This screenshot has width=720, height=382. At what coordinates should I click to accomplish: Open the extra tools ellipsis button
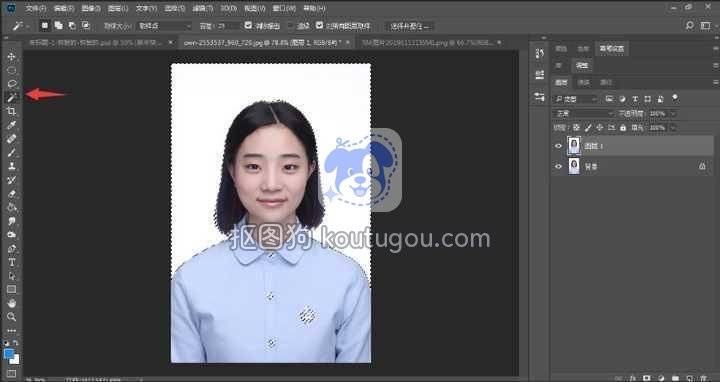click(x=11, y=331)
